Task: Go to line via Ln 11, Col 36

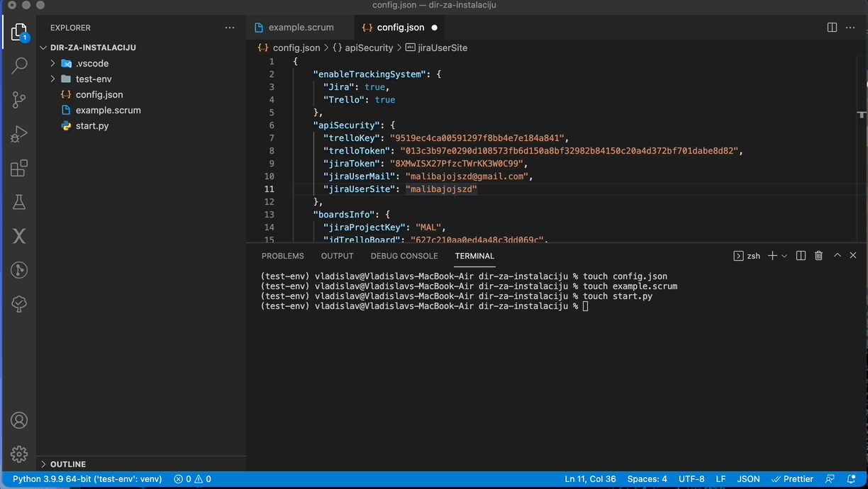Action: click(591, 479)
